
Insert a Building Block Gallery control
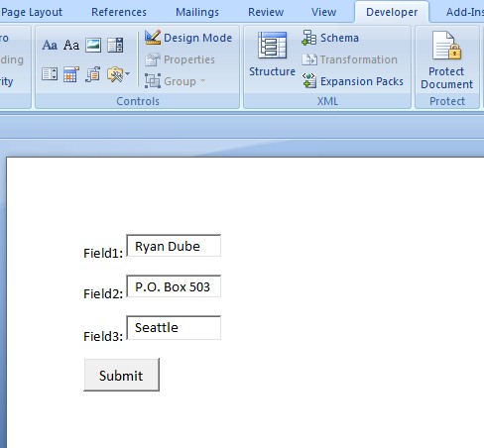(93, 74)
